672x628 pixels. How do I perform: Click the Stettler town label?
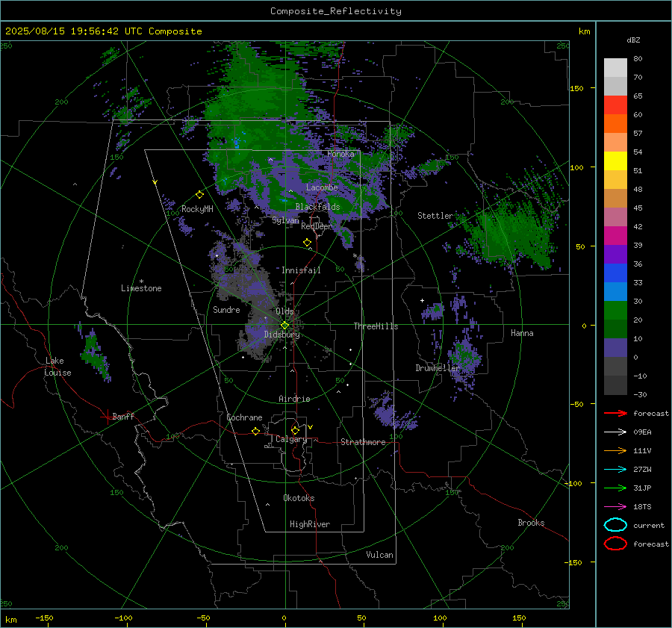tap(435, 216)
